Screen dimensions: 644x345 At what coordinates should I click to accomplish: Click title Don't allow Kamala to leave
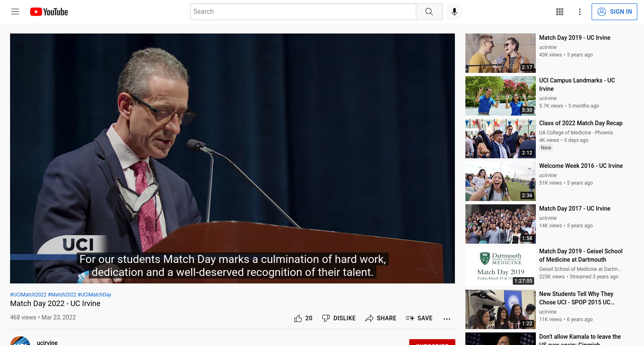click(x=580, y=340)
